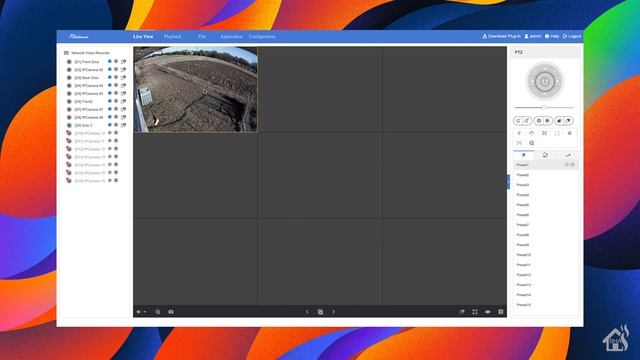This screenshot has width=640, height=360.
Task: Collapse the PTZ side panel handle
Action: pyautogui.click(x=509, y=182)
